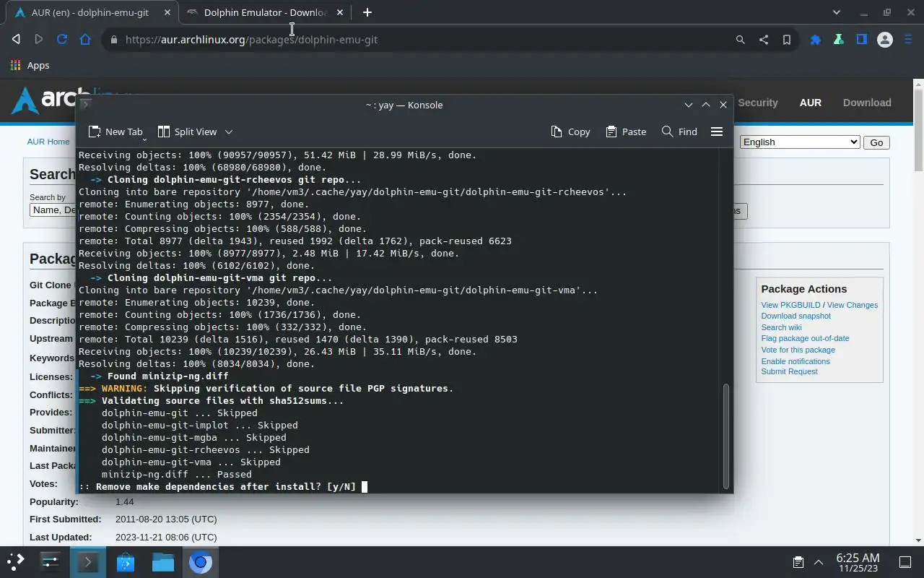The image size is (924, 578).
Task: Open the Konsole hamburger menu
Action: pyautogui.click(x=716, y=131)
